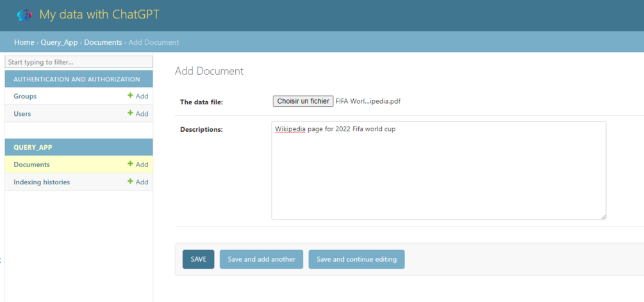The width and height of the screenshot is (644, 302).
Task: Click the ChatGPT app logo icon
Action: (24, 15)
